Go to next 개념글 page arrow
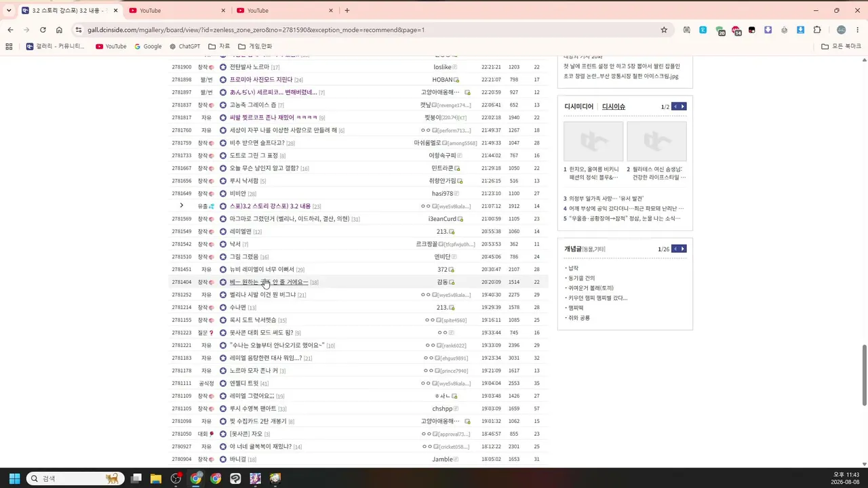Image resolution: width=868 pixels, height=488 pixels. coord(683,249)
